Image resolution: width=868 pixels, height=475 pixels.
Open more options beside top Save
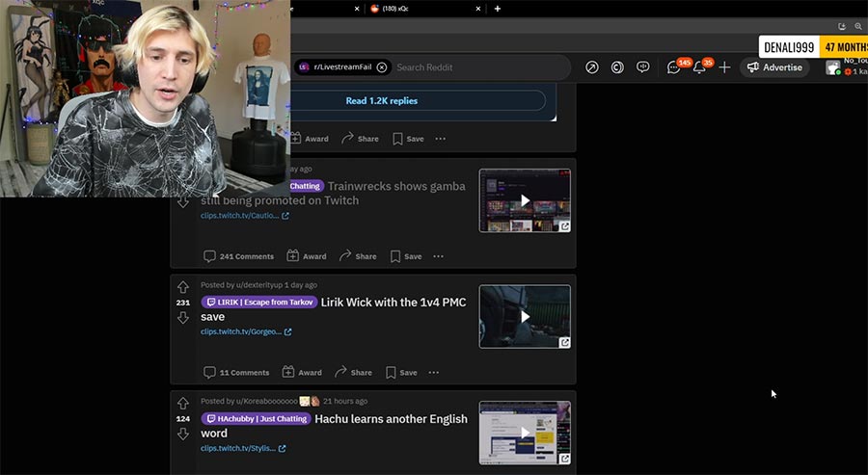(x=440, y=139)
